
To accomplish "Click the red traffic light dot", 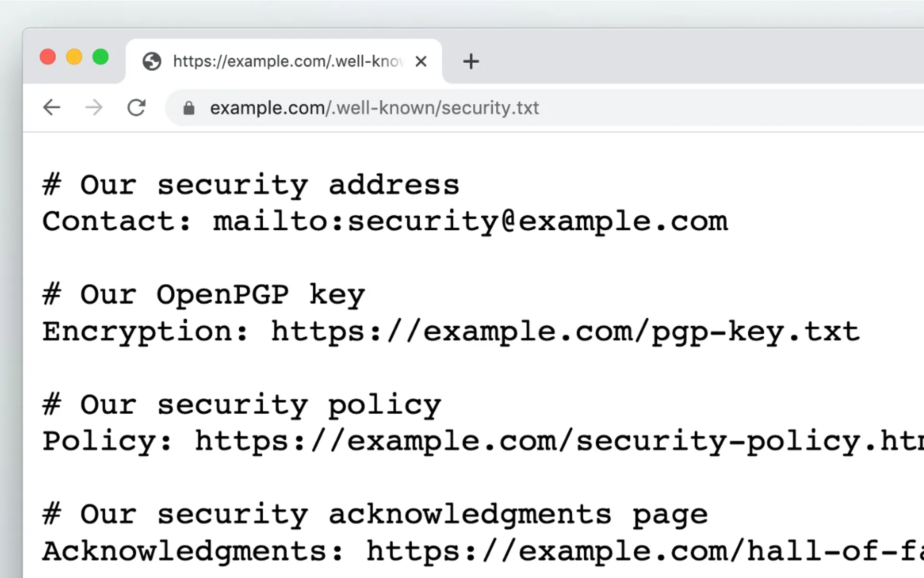I will pos(48,56).
